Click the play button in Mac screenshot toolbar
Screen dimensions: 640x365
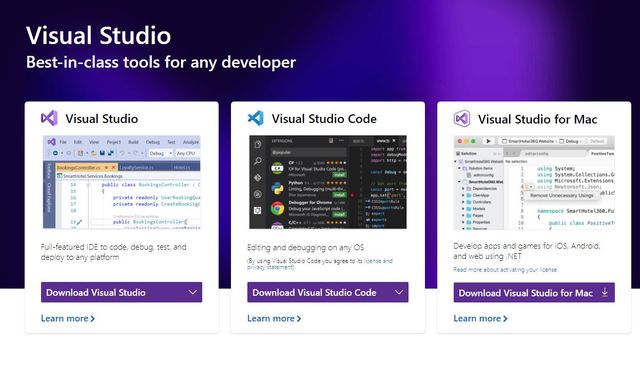488,141
